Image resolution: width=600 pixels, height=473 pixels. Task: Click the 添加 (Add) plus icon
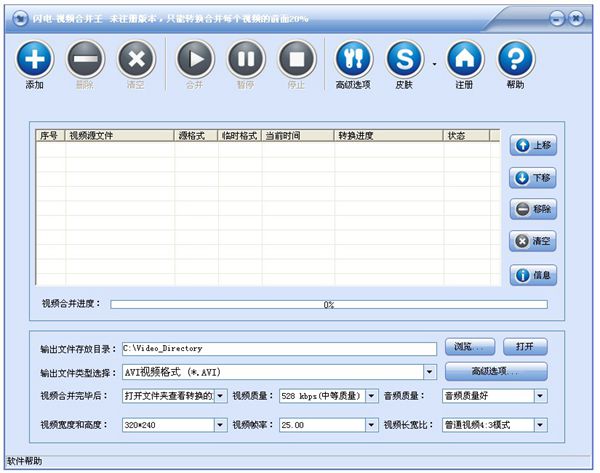coord(34,59)
